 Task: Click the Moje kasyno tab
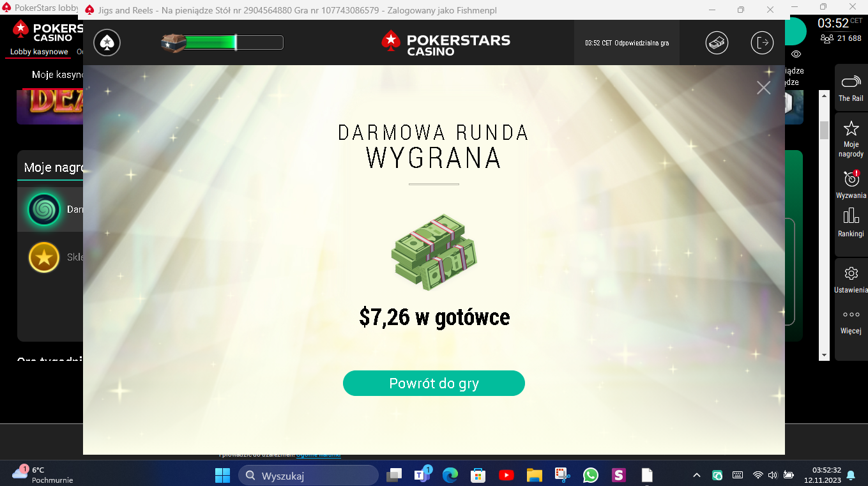click(x=57, y=75)
